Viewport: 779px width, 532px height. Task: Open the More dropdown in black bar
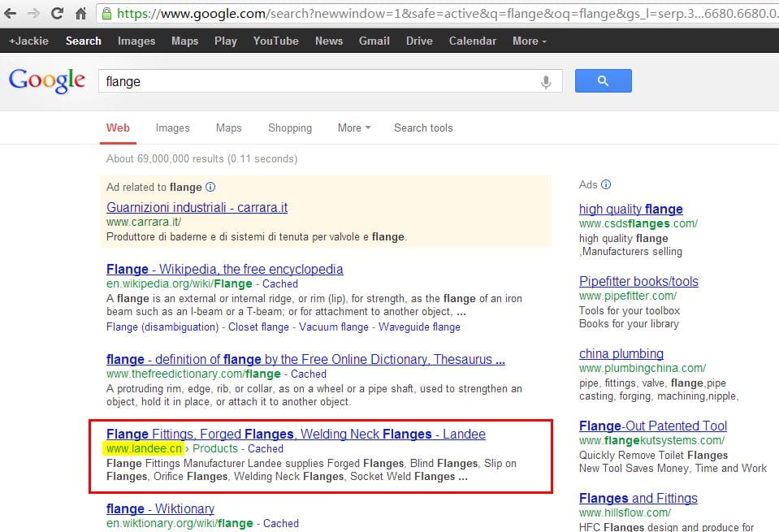tap(529, 41)
